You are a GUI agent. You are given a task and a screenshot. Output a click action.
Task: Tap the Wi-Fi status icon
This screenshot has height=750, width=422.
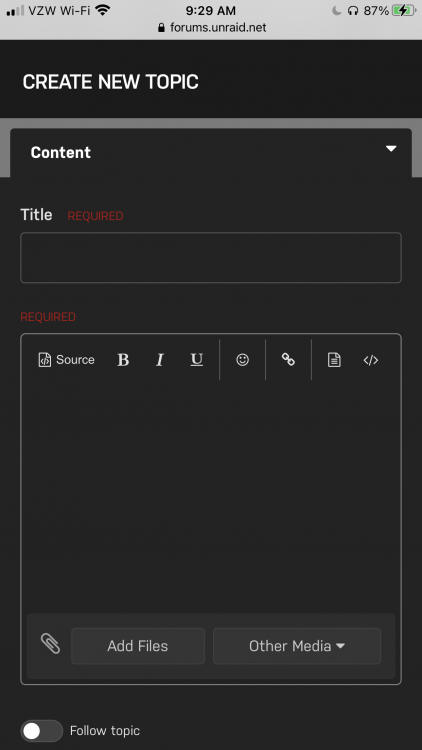click(x=102, y=10)
